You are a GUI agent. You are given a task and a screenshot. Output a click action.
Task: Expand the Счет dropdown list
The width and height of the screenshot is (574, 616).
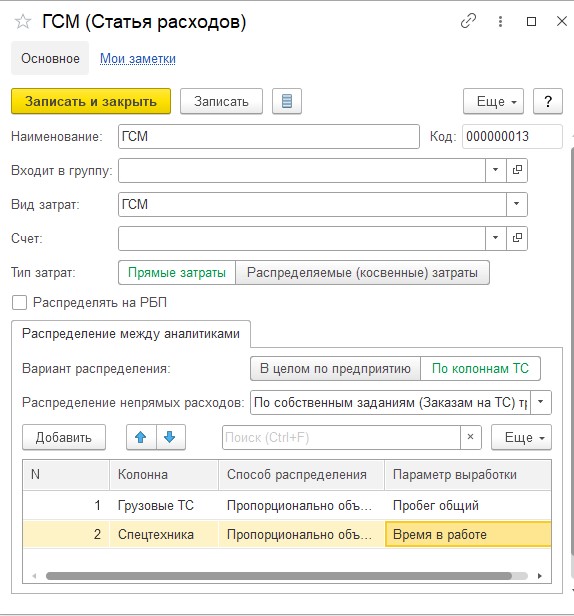495,238
